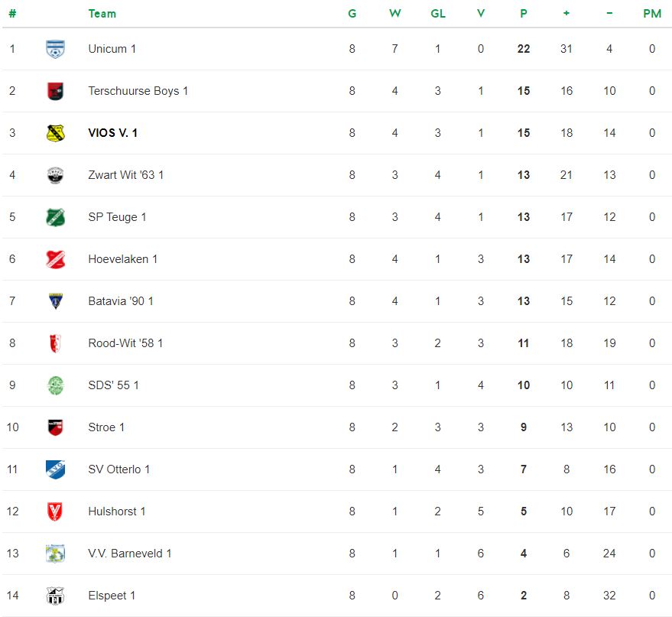Click the Batavia '90 1 club badge
The height and width of the screenshot is (617, 672).
point(55,301)
